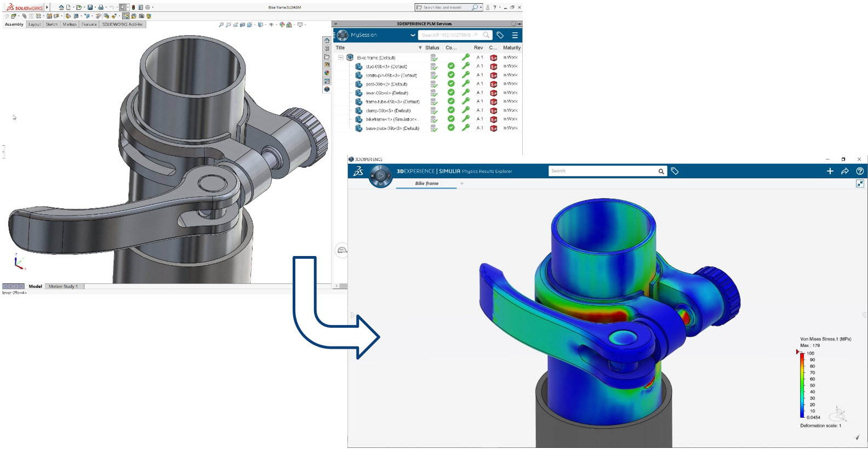Switch to the Markup tab

[70, 24]
